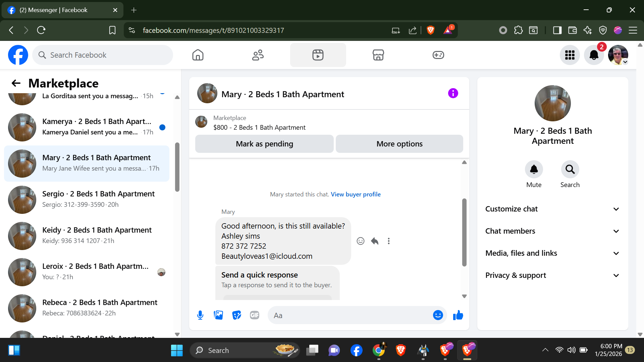Click the apartment listing thumbnail in details panel
The image size is (644, 362).
552,103
